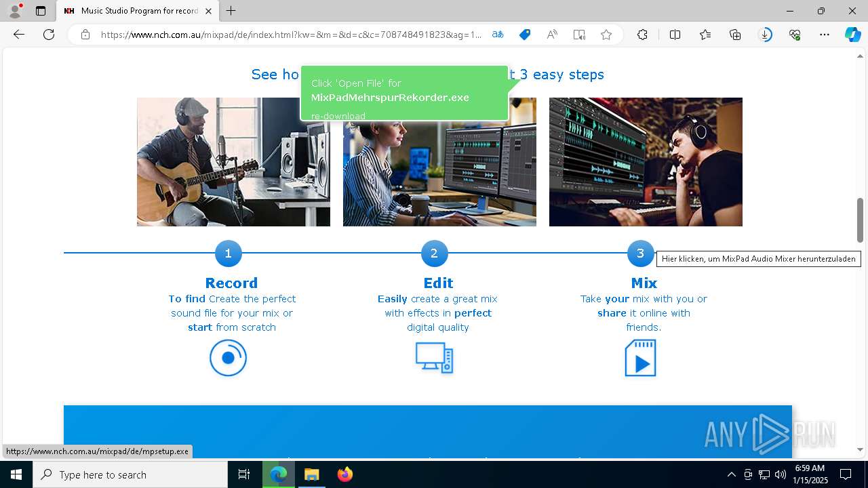868x488 pixels.
Task: Open the woman editing audio photo
Action: click(x=439, y=174)
